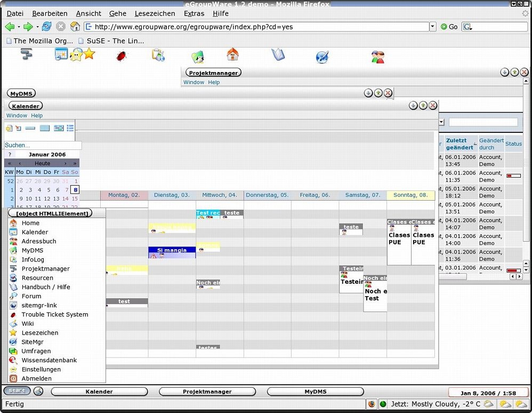Advance the mini calendar to the next month
Viewport: 532px width, 413px height.
click(x=66, y=163)
